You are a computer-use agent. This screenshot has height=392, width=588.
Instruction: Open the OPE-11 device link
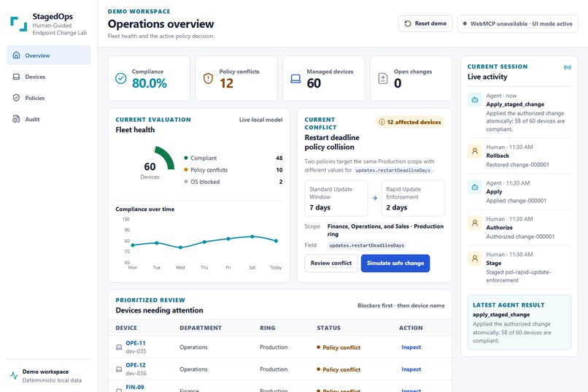tap(136, 343)
